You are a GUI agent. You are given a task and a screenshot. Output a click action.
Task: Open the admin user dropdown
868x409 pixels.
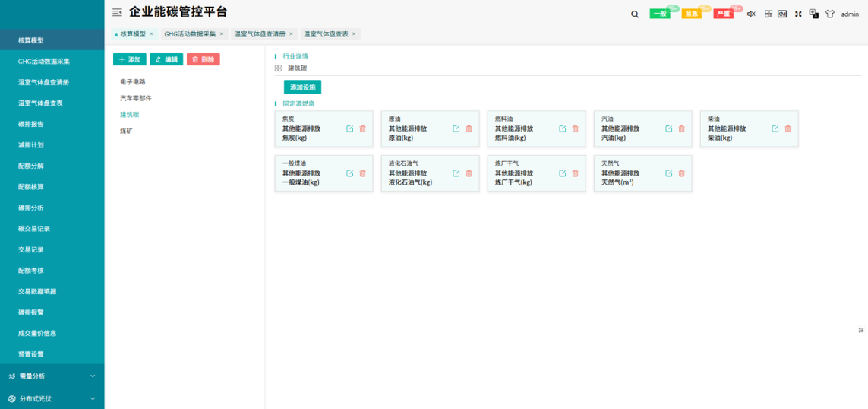[850, 14]
